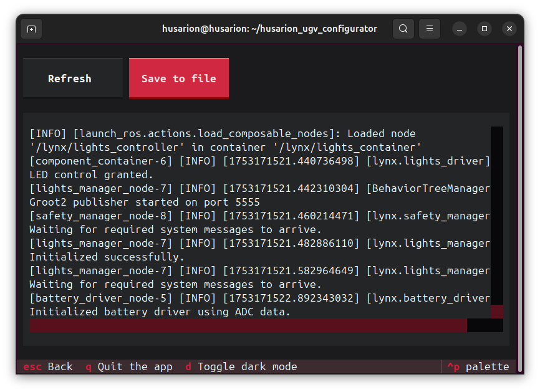Click the 'LED control granted.' log line
540x392 pixels.
pyautogui.click(x=91, y=175)
